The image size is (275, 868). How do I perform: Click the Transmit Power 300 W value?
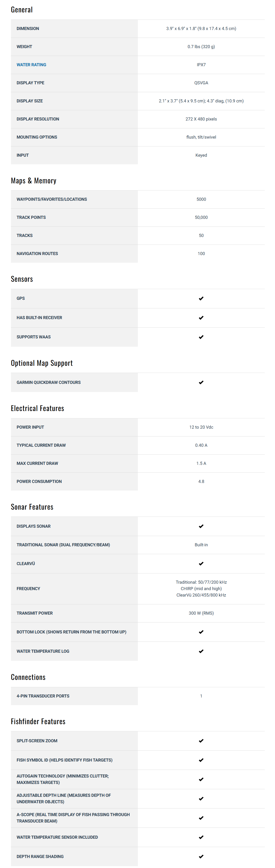(x=201, y=613)
